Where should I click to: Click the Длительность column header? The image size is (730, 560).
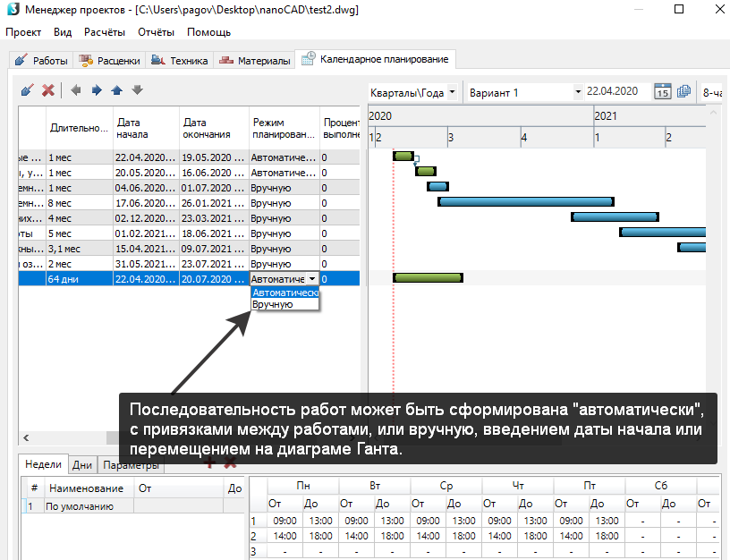pyautogui.click(x=79, y=128)
